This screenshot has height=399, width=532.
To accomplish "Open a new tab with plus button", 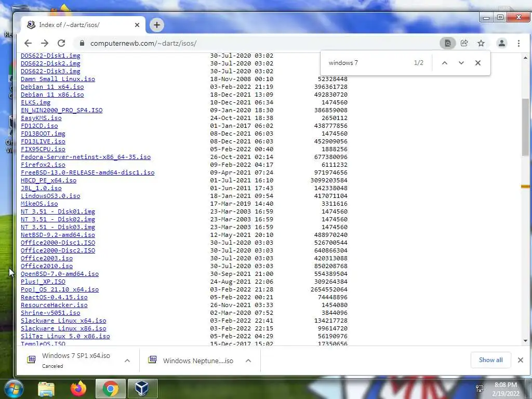I will (157, 25).
